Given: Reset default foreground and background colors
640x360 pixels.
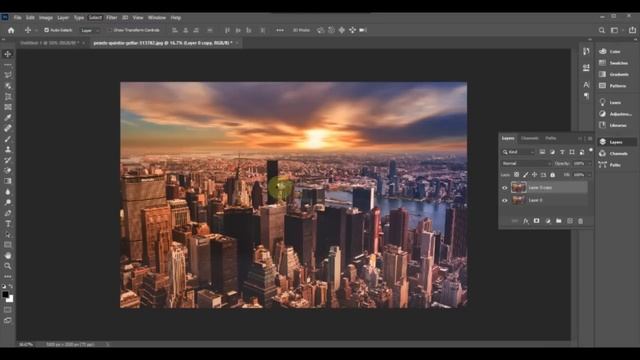Looking at the screenshot, I should click(4, 287).
